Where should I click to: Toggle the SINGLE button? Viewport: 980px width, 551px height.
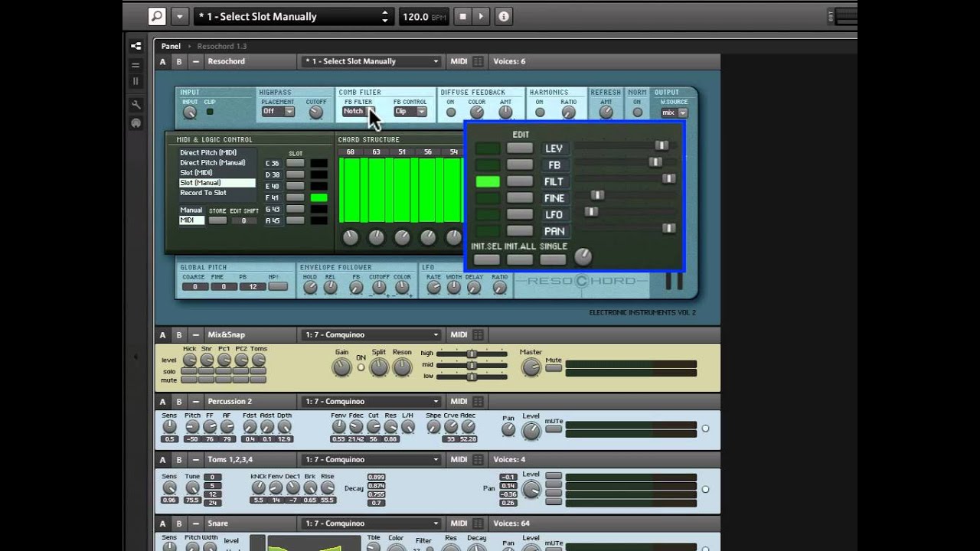pyautogui.click(x=553, y=259)
